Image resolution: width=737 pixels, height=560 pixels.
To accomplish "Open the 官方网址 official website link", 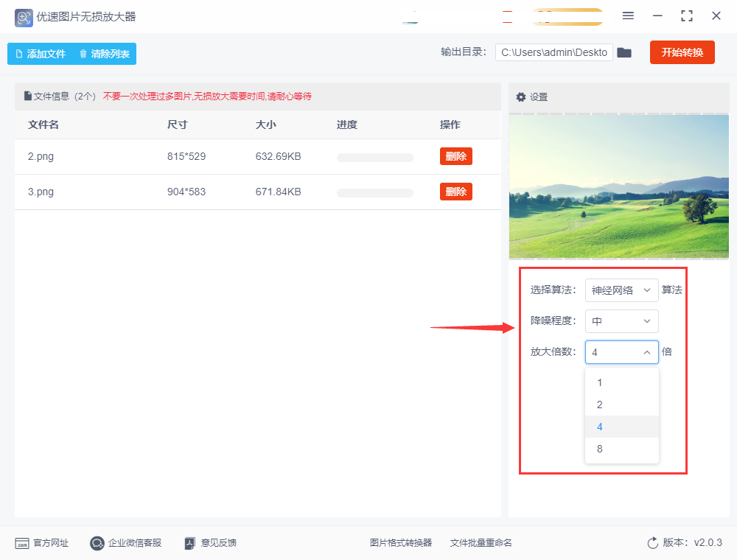I will coord(42,543).
